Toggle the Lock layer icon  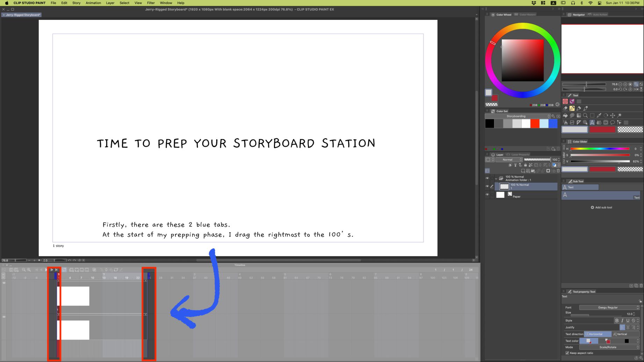click(x=525, y=165)
